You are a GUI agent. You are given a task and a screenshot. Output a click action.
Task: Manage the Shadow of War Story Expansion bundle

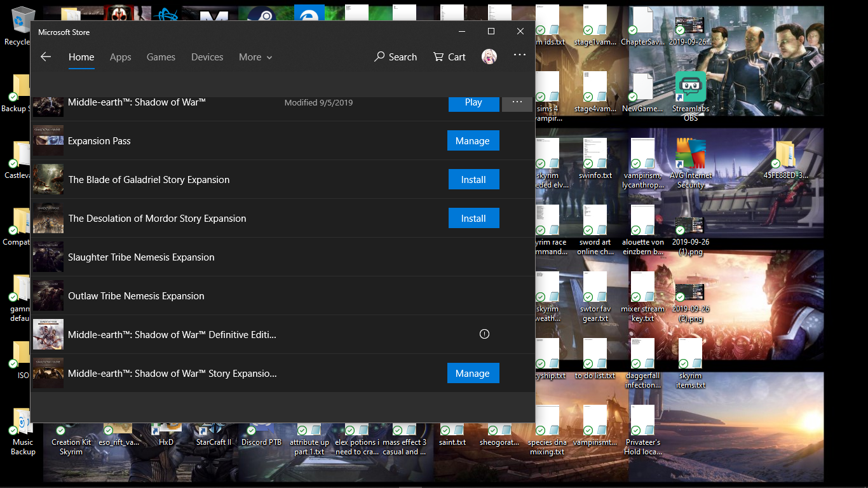(473, 374)
